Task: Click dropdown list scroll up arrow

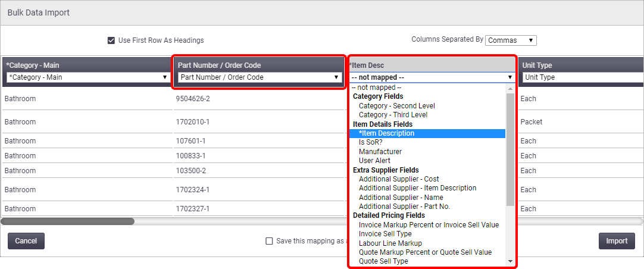Action: coord(510,88)
